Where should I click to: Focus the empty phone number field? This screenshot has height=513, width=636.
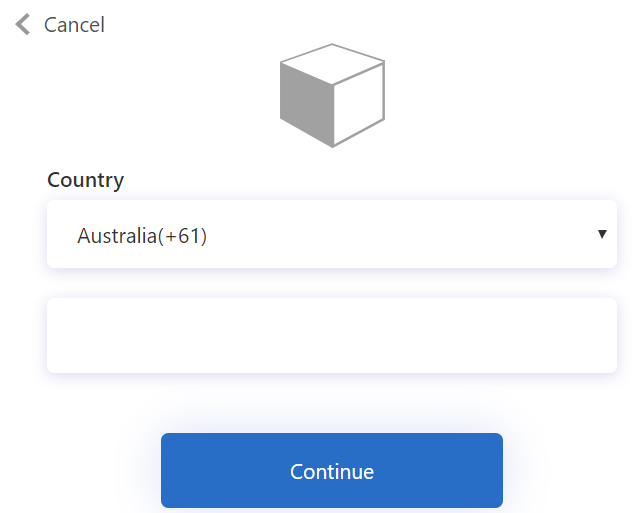(331, 335)
